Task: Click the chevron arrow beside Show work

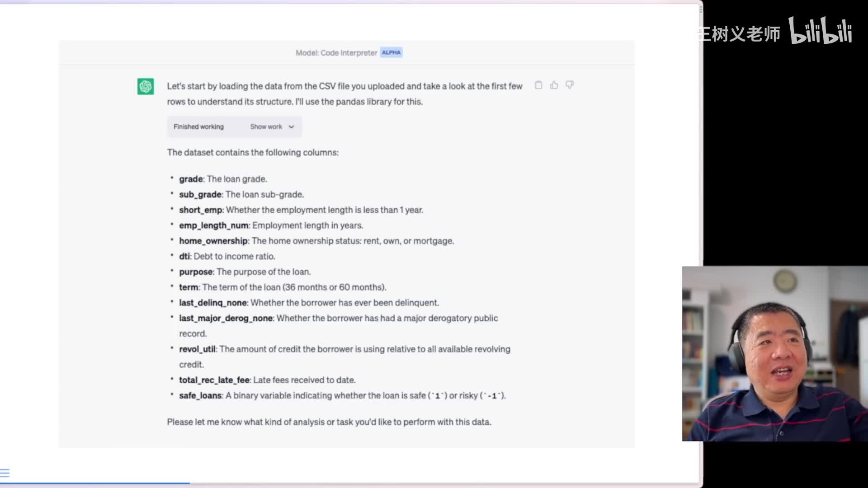Action: tap(292, 127)
